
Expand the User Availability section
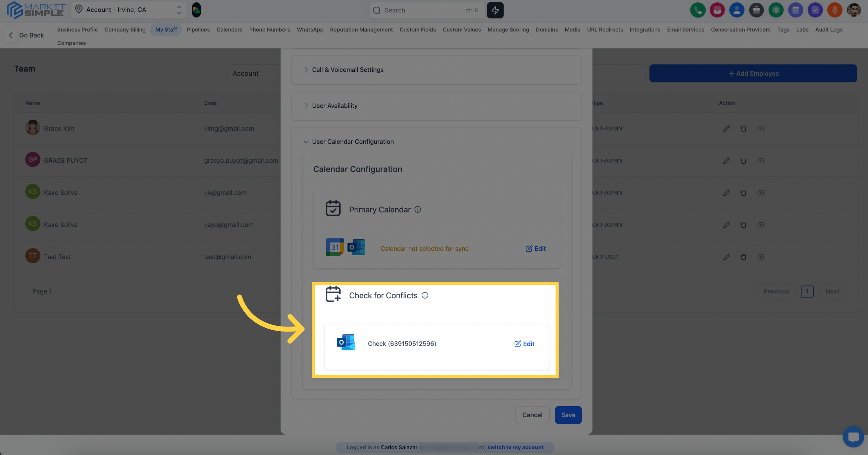pos(334,106)
